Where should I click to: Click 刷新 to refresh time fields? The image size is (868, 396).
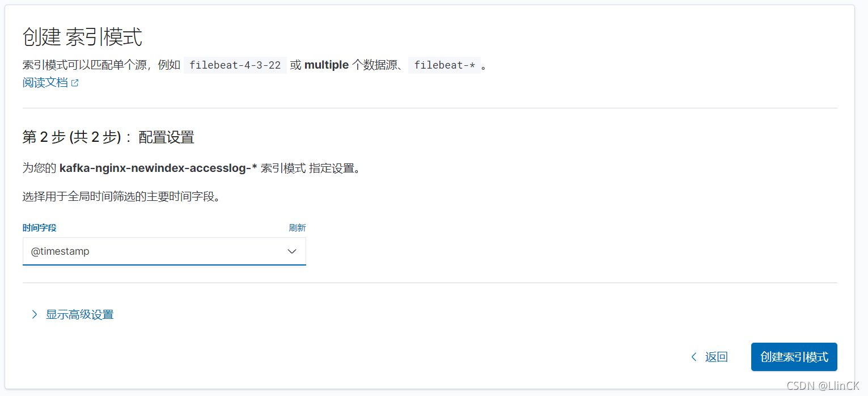[x=297, y=228]
